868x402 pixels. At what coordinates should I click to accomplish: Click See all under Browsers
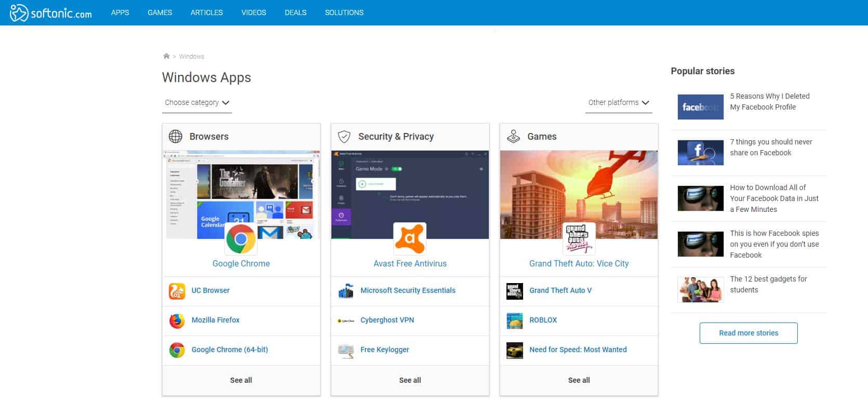point(241,380)
